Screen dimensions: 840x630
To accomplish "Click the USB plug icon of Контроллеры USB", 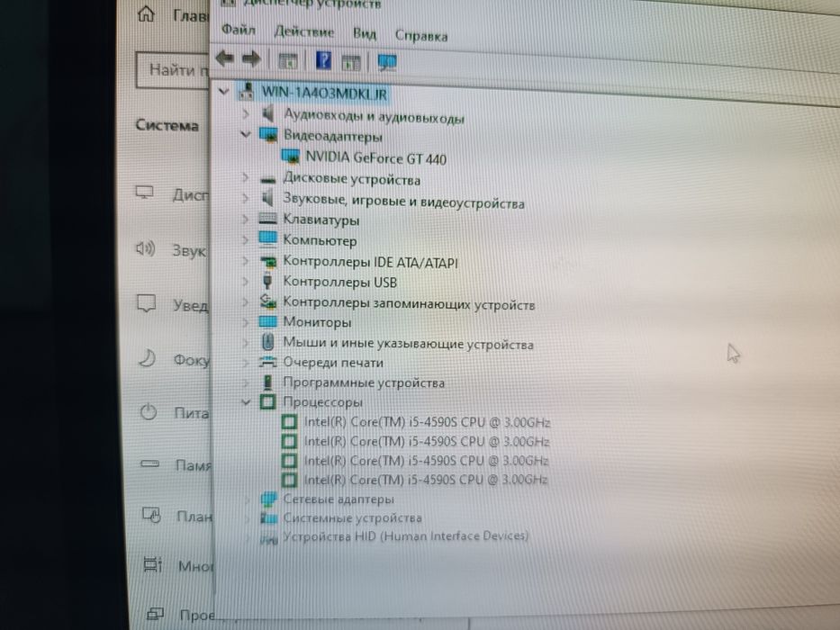I will [x=268, y=281].
